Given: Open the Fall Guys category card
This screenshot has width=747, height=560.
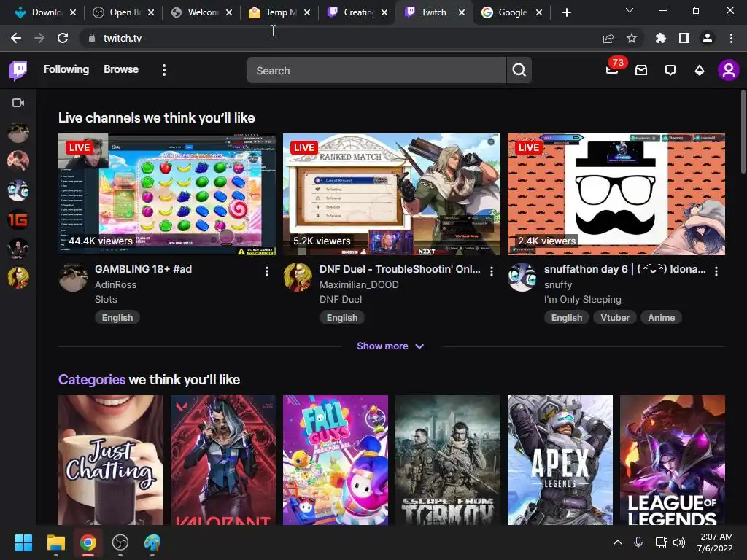Looking at the screenshot, I should (x=336, y=460).
